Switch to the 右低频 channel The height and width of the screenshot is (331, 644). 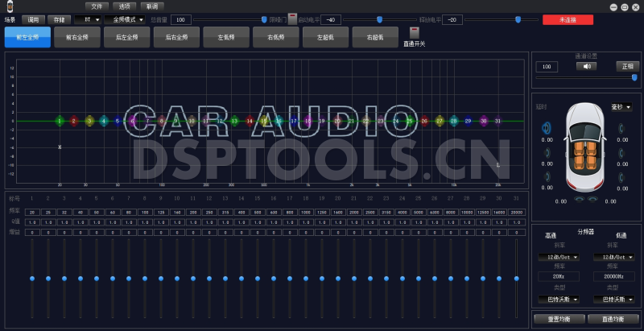click(276, 37)
